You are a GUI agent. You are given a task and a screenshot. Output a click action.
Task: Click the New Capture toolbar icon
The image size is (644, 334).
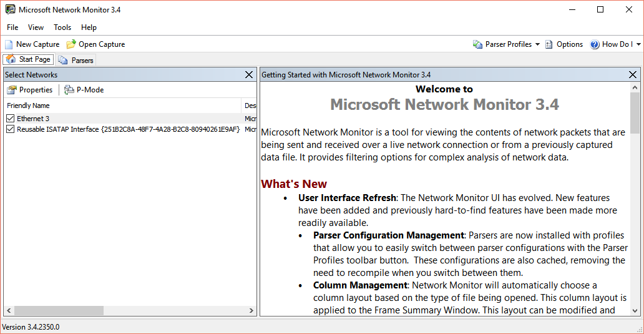pyautogui.click(x=9, y=44)
